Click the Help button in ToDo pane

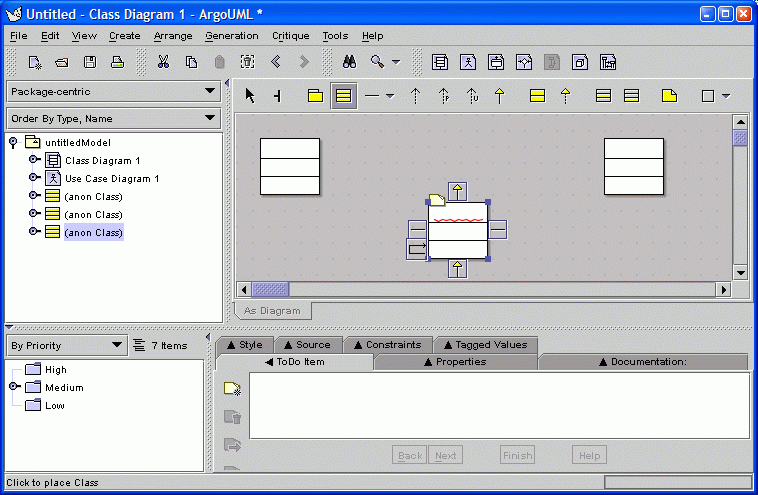(589, 455)
